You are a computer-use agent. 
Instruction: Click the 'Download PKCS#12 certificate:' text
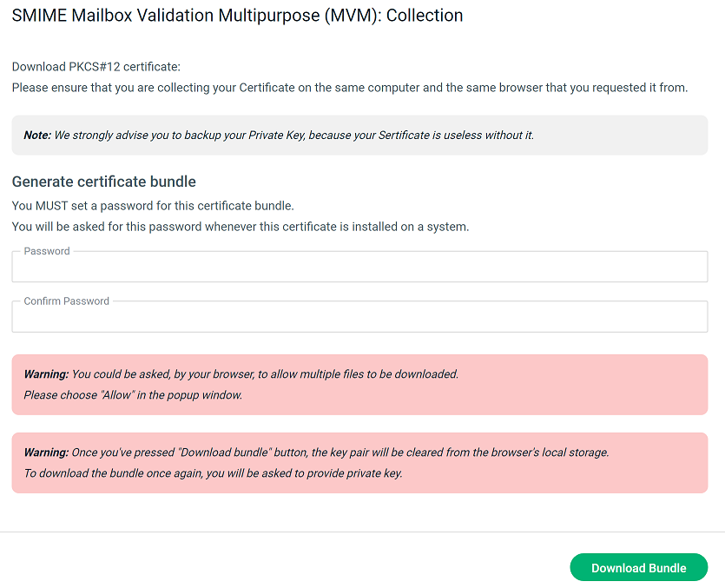tap(96, 67)
